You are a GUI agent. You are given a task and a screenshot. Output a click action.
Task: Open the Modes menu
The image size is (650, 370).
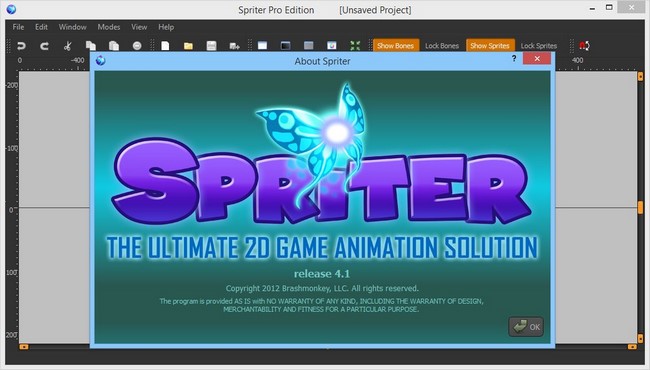109,27
